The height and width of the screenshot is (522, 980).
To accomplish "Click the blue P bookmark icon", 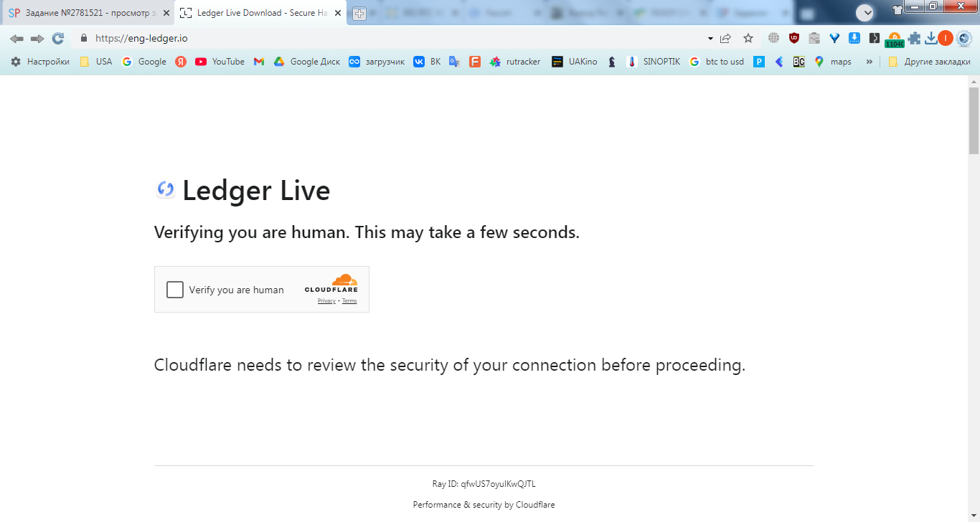I will (x=758, y=62).
